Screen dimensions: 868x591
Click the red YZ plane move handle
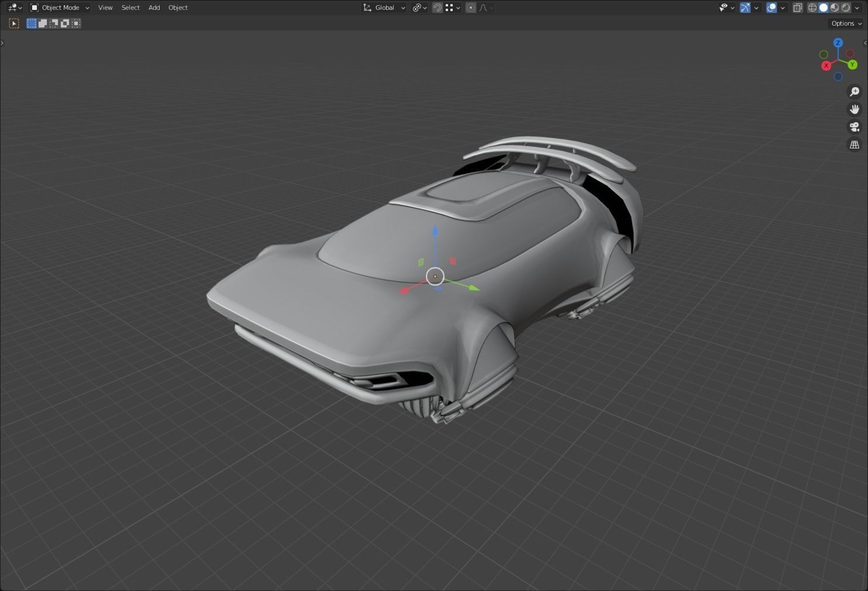tap(452, 261)
